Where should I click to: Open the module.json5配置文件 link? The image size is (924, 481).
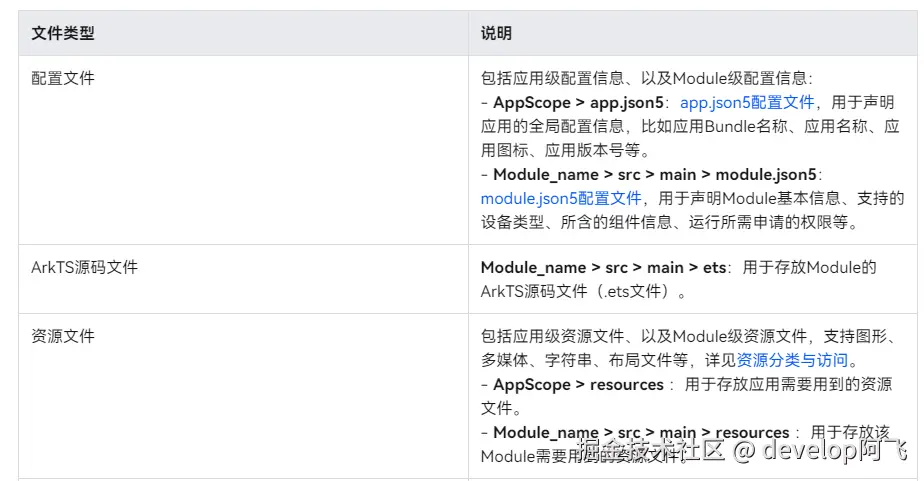click(x=560, y=198)
